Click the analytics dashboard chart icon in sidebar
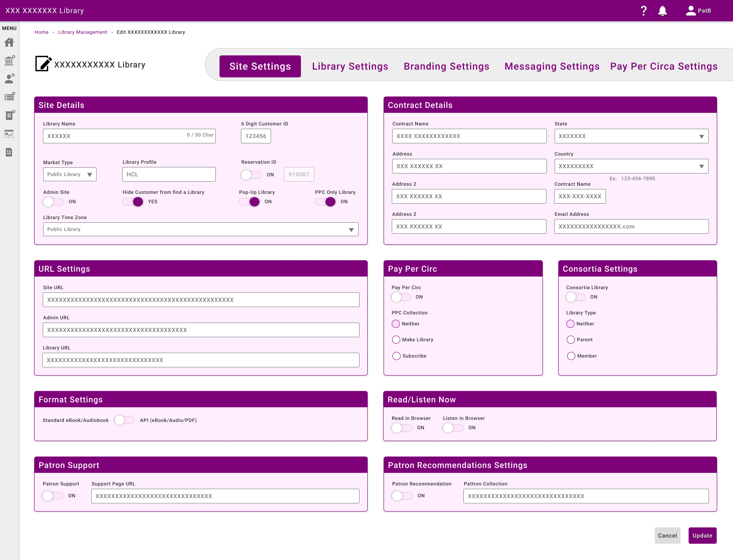Screen dimensions: 733x560 tap(9, 134)
